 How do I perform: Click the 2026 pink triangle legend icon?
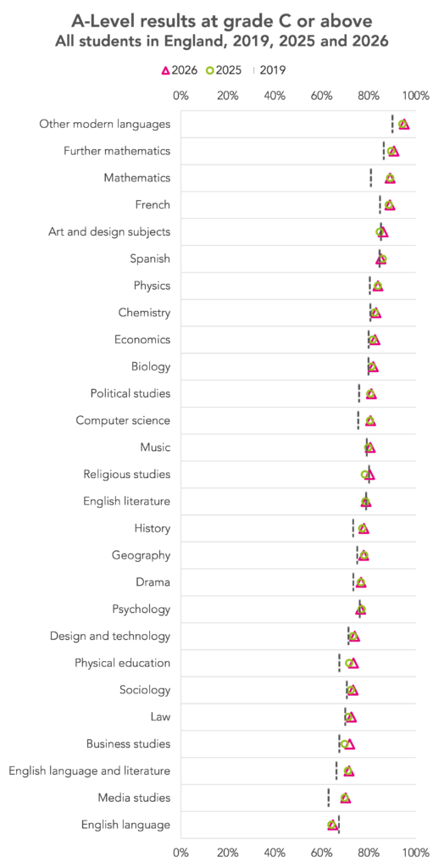165,70
